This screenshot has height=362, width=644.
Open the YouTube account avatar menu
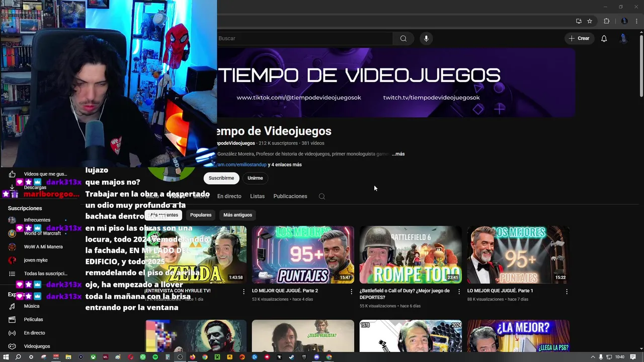coord(623,38)
